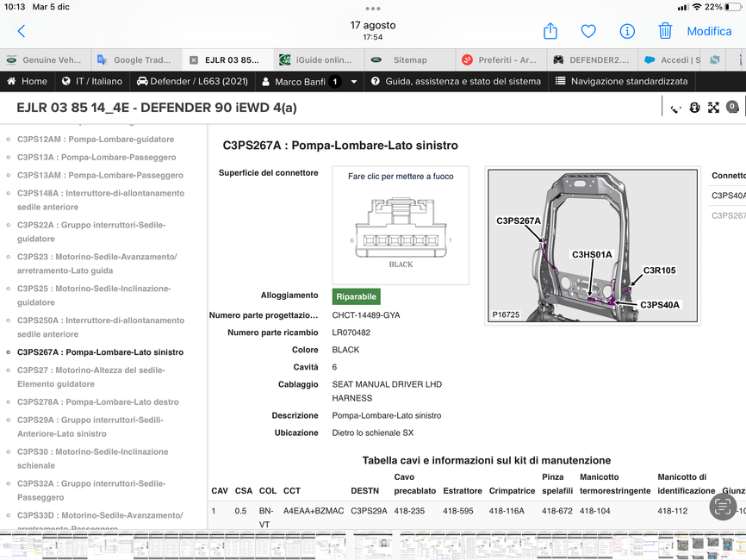
Task: Select the photo thumbnail scrubber strip
Action: click(x=373, y=545)
